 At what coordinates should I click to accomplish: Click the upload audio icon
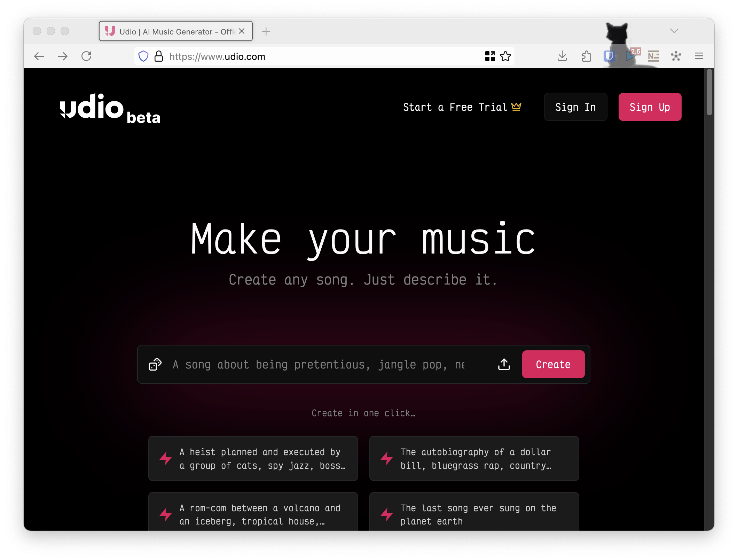(504, 364)
